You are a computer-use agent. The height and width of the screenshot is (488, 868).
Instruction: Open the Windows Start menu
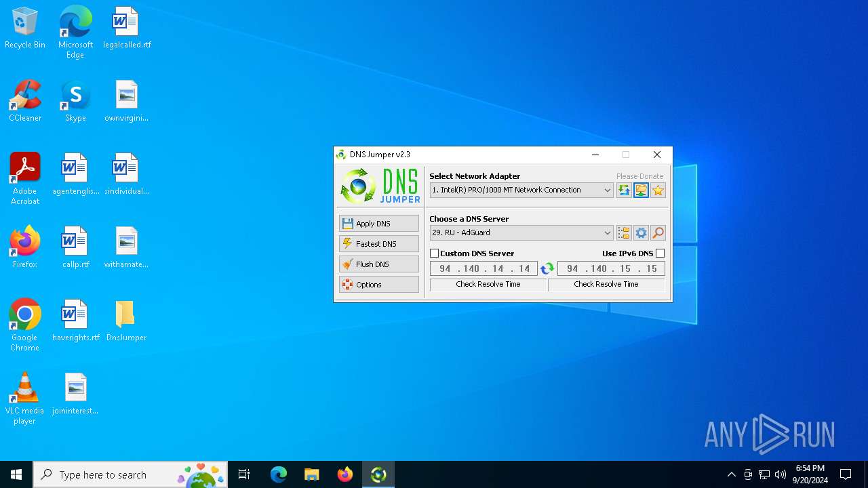[16, 474]
